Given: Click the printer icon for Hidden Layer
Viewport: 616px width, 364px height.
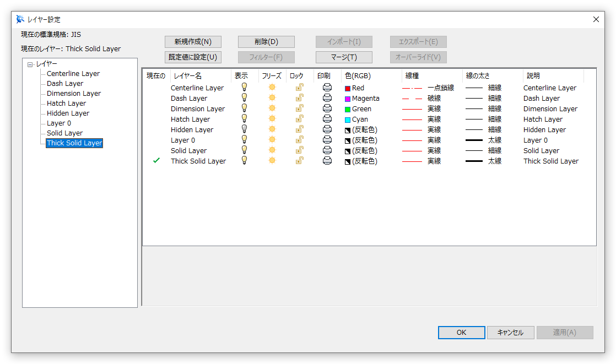Looking at the screenshot, I should point(328,129).
